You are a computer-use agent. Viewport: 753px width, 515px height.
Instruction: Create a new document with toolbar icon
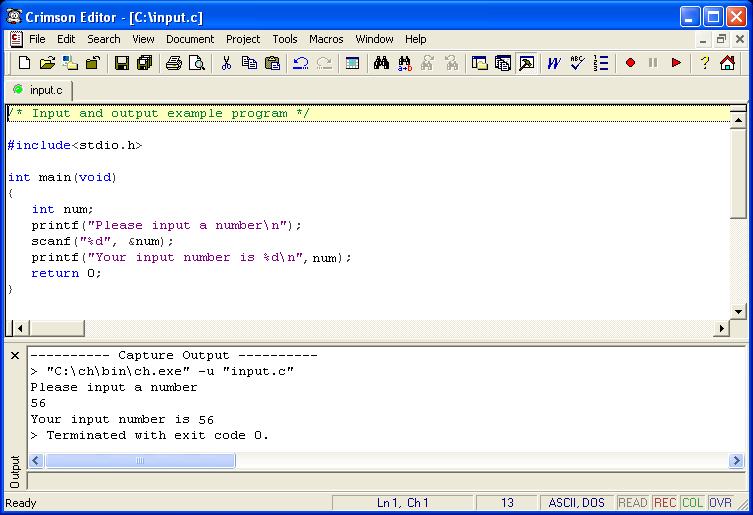click(25, 64)
